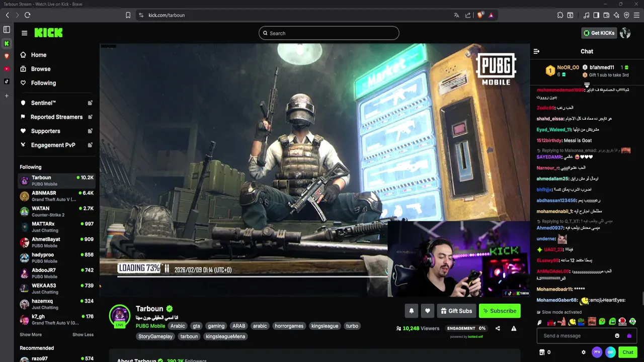
Task: Open the GIF picker button
Action: (x=610, y=352)
